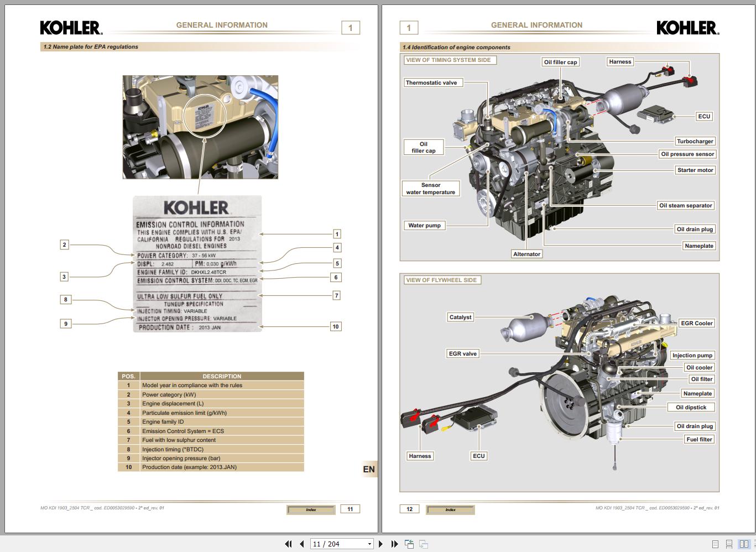Return to the previous view
Image resolution: width=756 pixels, height=552 pixels.
tap(409, 544)
